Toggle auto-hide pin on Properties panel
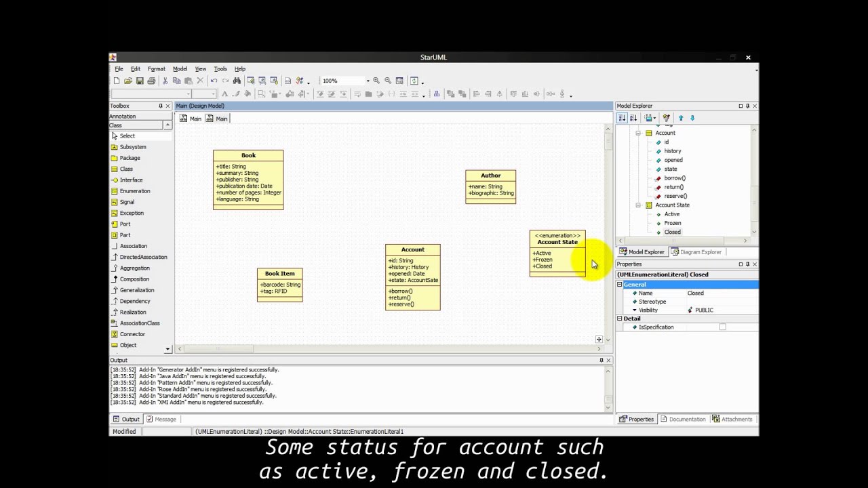This screenshot has width=868, height=488. pyautogui.click(x=747, y=264)
